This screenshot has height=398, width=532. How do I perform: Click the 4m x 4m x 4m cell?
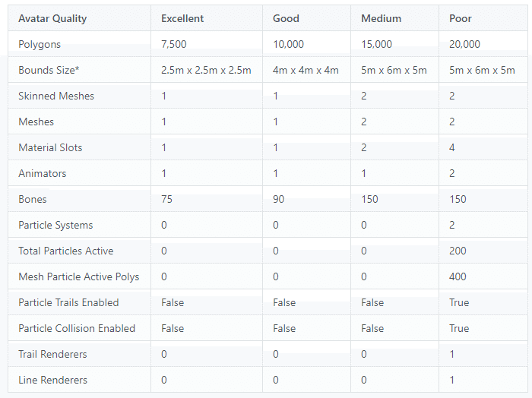click(x=306, y=71)
